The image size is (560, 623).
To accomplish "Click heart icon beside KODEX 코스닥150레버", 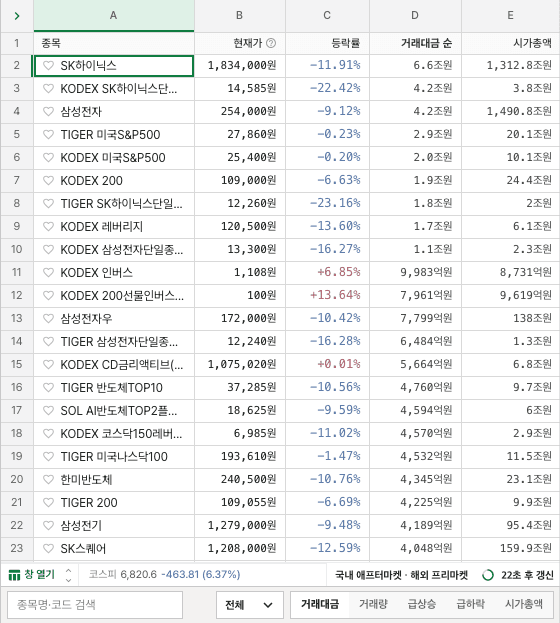I will point(48,434).
